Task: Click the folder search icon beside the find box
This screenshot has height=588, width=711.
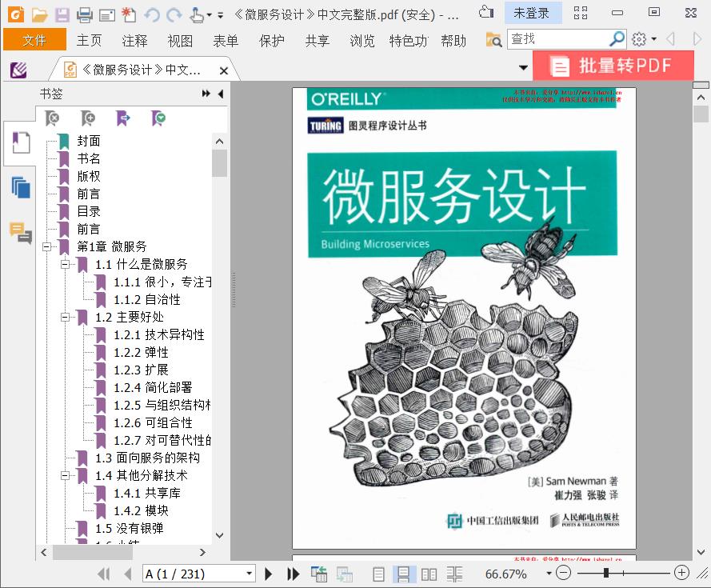Action: (x=493, y=40)
